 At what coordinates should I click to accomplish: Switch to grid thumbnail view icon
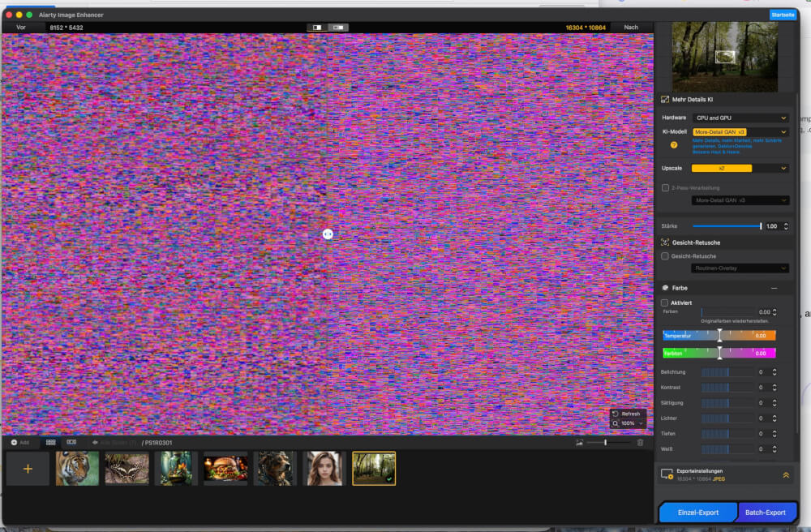50,442
